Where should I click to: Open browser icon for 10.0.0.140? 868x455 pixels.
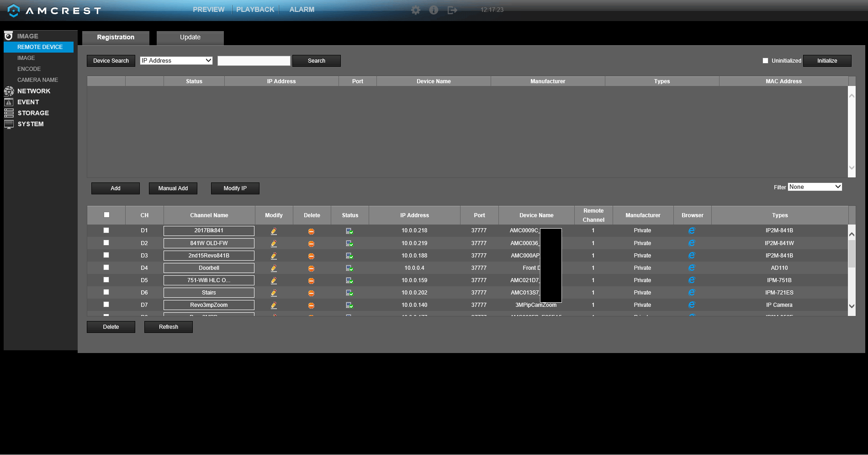pyautogui.click(x=692, y=305)
